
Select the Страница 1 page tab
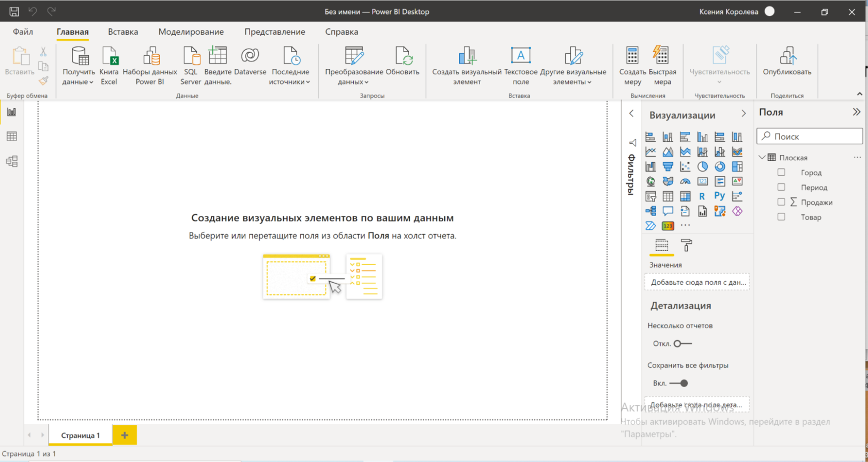[x=81, y=435]
